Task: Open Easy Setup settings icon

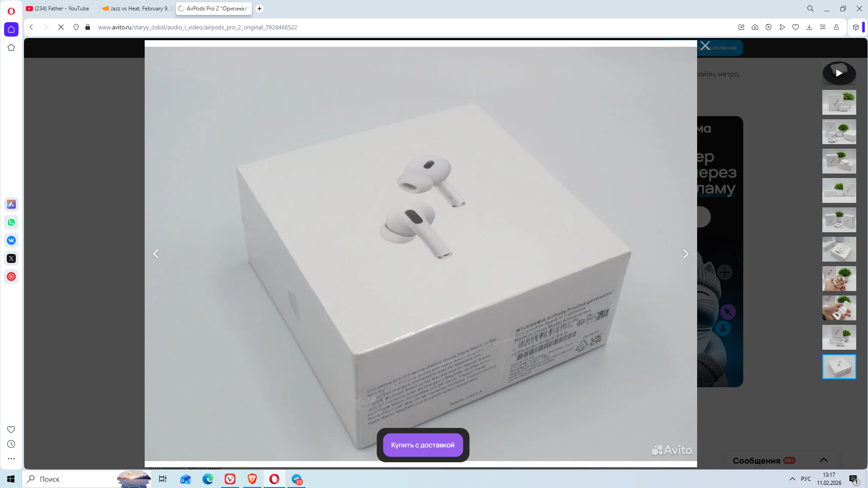Action: coord(823,27)
